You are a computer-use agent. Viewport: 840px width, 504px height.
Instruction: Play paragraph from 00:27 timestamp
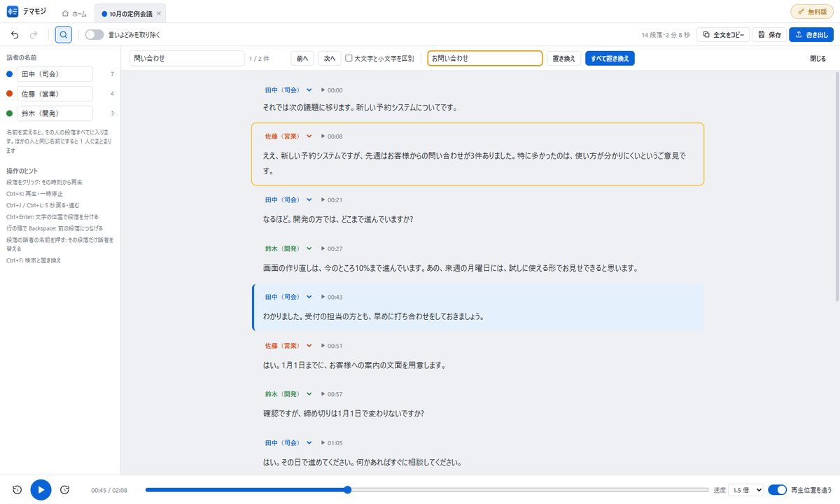tap(332, 248)
